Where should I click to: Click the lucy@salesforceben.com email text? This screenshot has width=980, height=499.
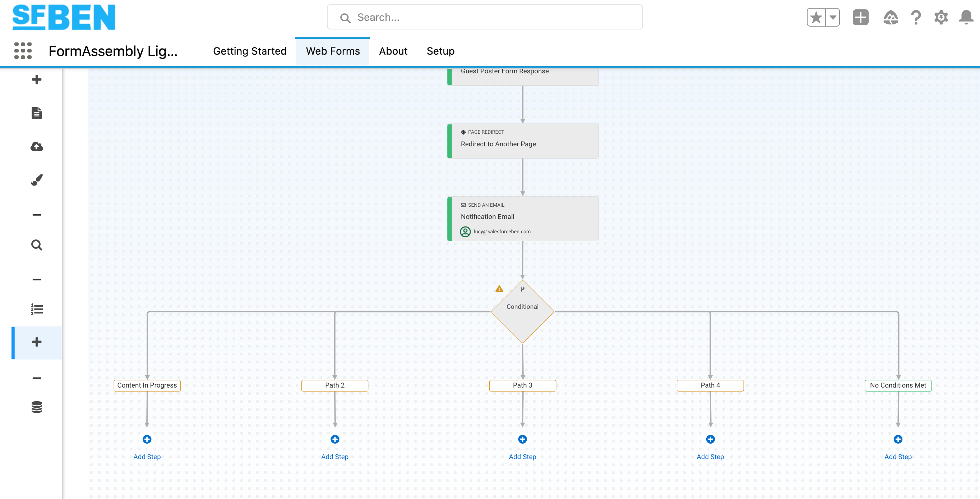point(502,232)
